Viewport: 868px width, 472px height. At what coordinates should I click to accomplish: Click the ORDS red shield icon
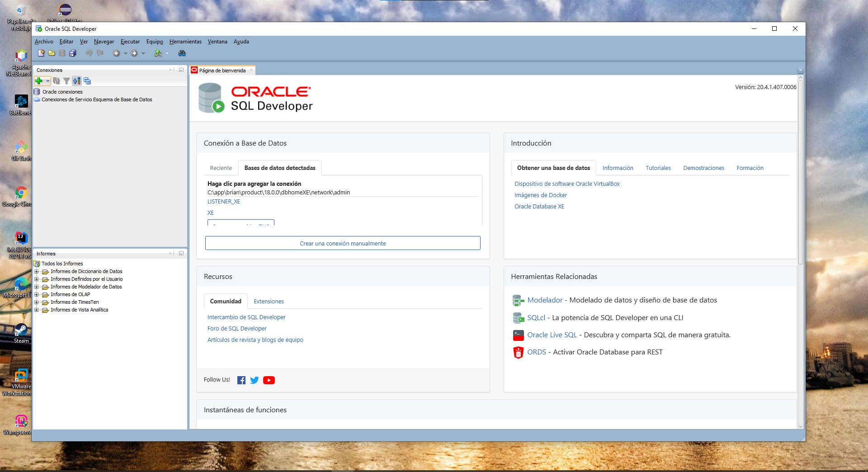518,352
